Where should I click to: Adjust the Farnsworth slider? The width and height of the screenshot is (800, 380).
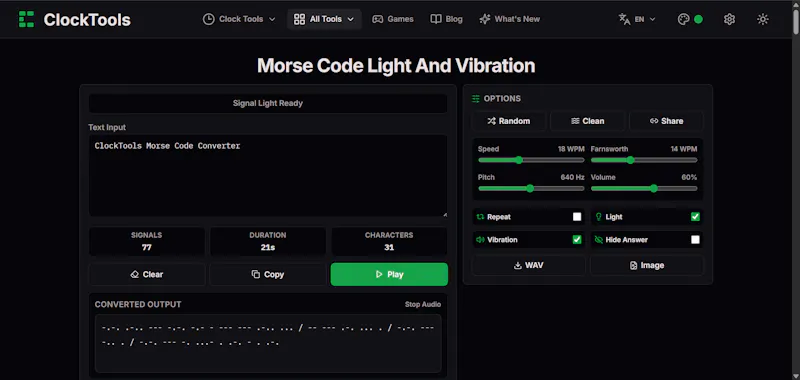644,160
